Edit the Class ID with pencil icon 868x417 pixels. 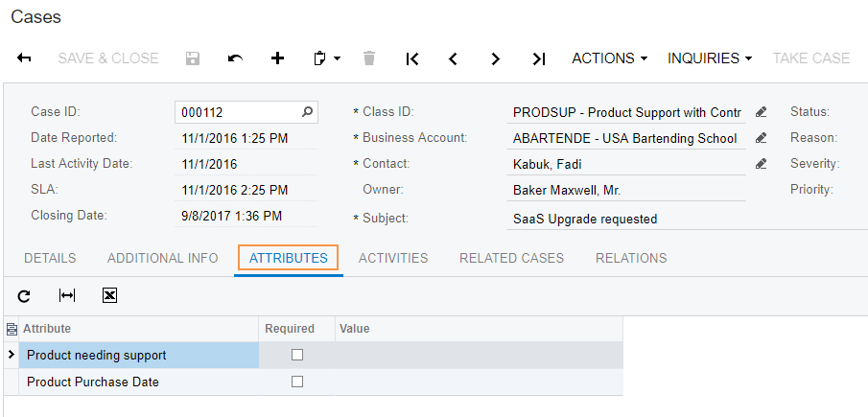click(762, 112)
